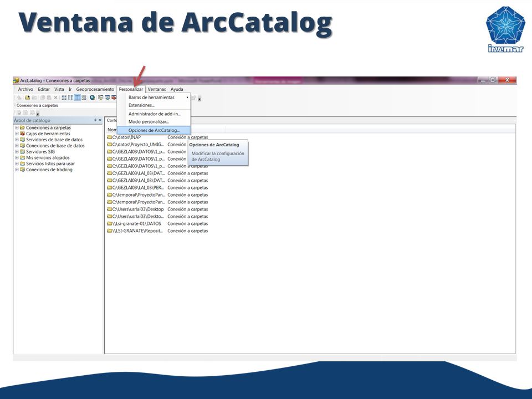Select the C:\datos\INAP row
This screenshot has width=532, height=399.
157,137
